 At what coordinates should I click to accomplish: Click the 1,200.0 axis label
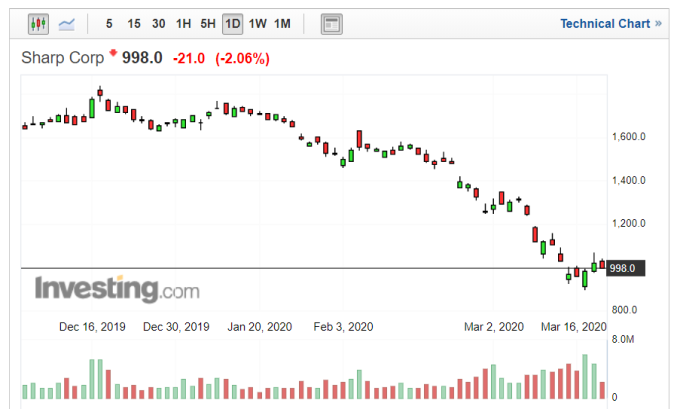click(628, 223)
